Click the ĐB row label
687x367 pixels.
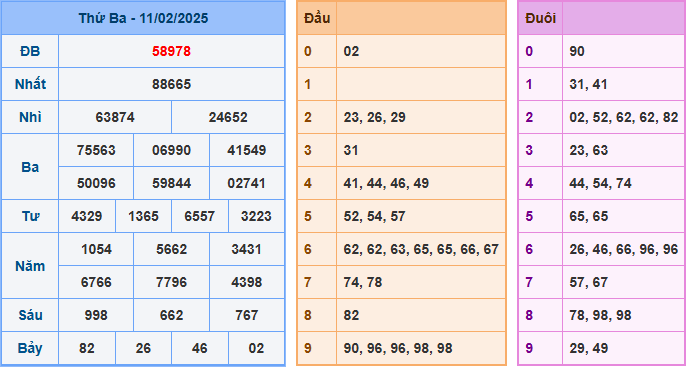pyautogui.click(x=30, y=51)
